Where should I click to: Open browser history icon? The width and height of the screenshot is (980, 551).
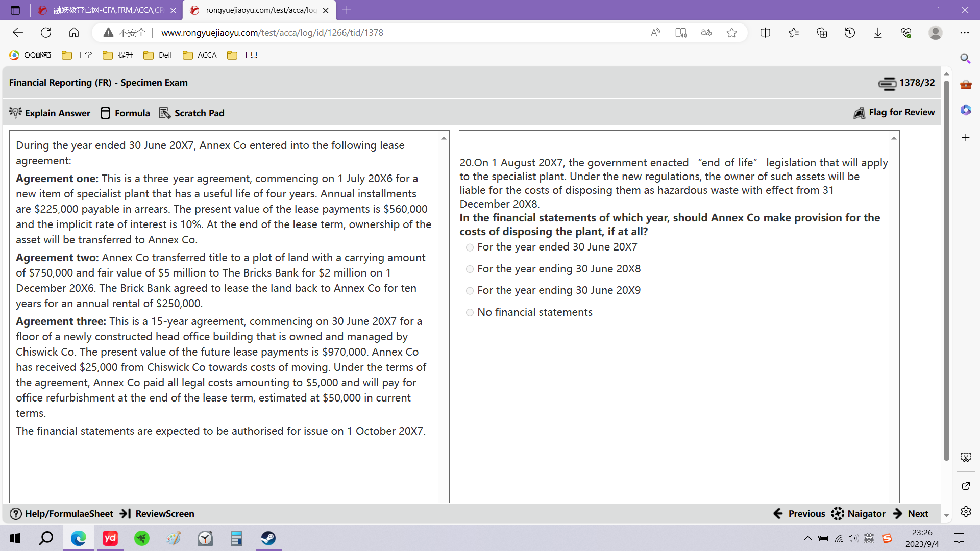click(850, 33)
